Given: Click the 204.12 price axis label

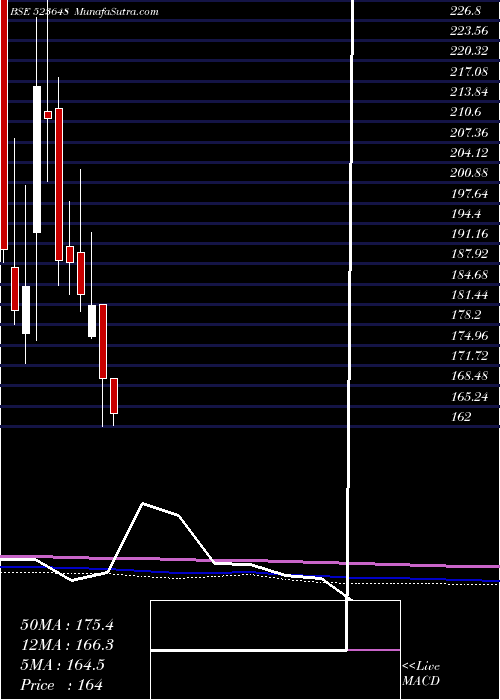Looking at the screenshot, I should coord(469,153).
